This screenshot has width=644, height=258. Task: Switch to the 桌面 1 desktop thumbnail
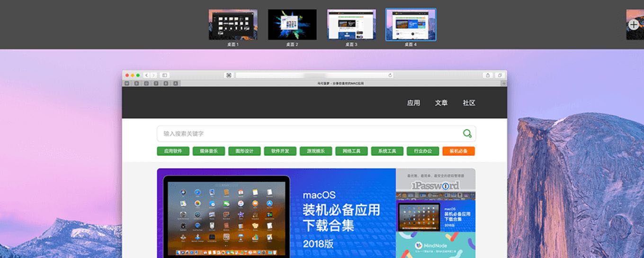tap(233, 25)
